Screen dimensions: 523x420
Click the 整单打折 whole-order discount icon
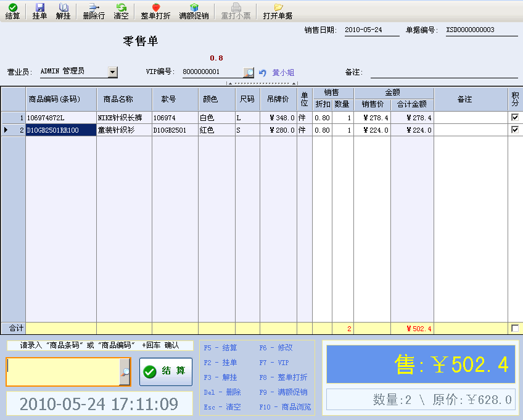(x=156, y=11)
